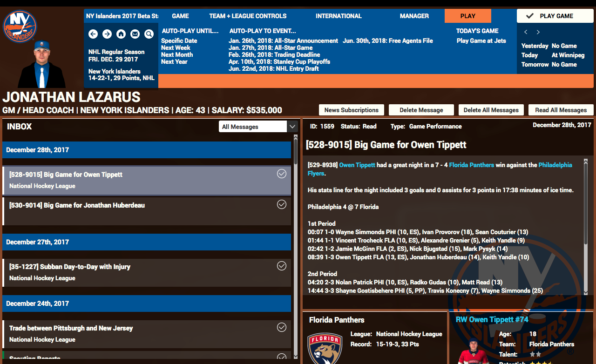The image size is (596, 364).
Task: Auto-play to Stanley Cup Playoffs event
Action: 279,62
